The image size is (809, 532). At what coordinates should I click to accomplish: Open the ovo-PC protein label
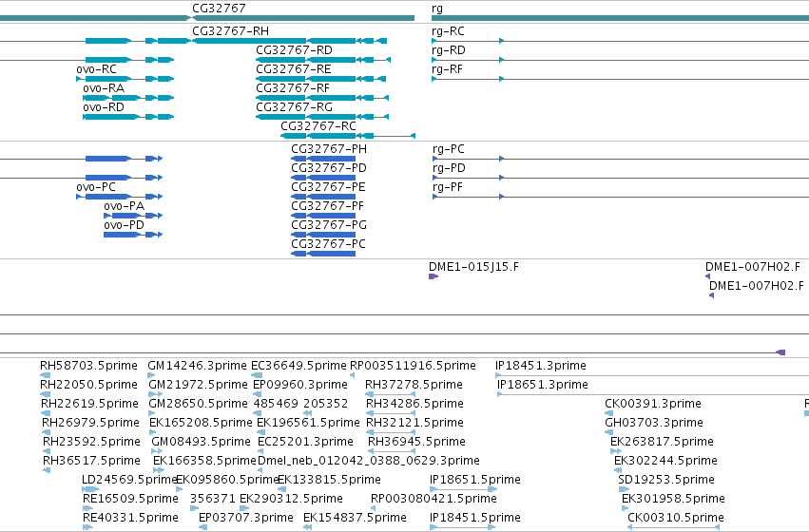pyautogui.click(x=96, y=187)
